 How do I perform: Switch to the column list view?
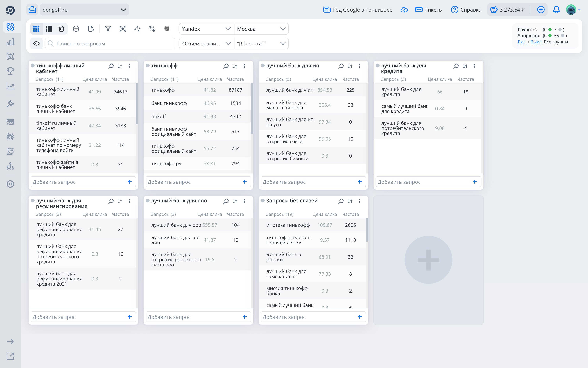click(49, 29)
